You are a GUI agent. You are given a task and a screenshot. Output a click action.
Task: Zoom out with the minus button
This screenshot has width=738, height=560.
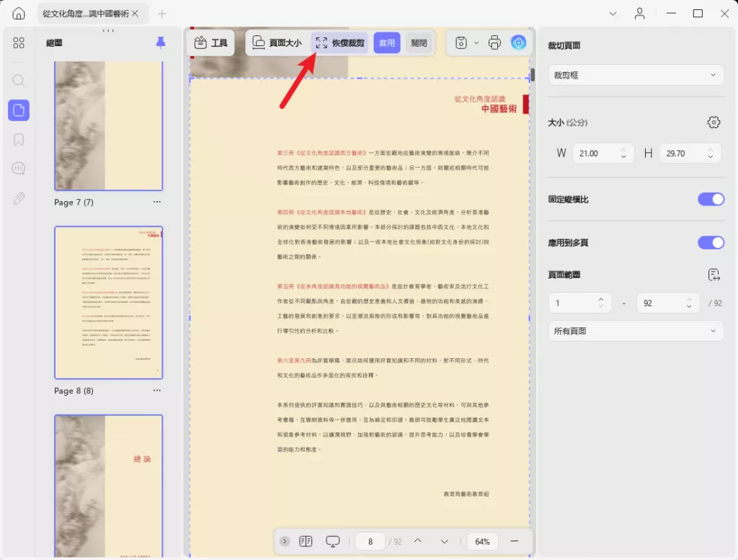515,541
